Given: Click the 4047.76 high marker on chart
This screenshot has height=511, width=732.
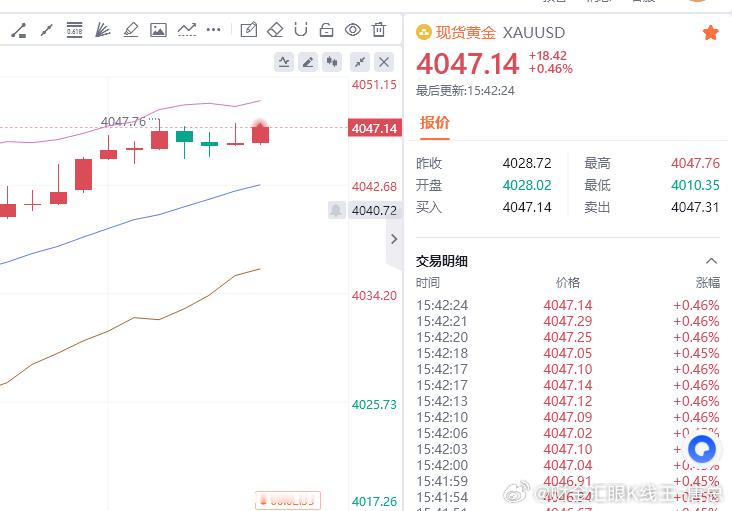Looking at the screenshot, I should [123, 122].
